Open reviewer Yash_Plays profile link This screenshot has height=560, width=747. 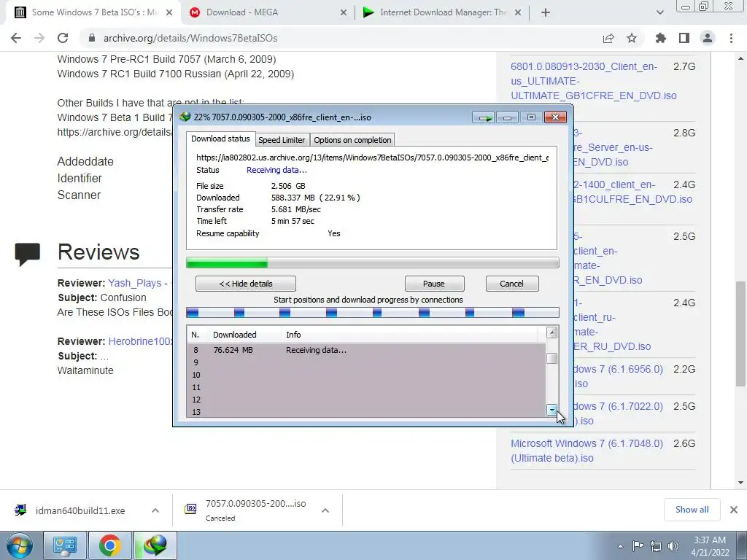click(135, 283)
